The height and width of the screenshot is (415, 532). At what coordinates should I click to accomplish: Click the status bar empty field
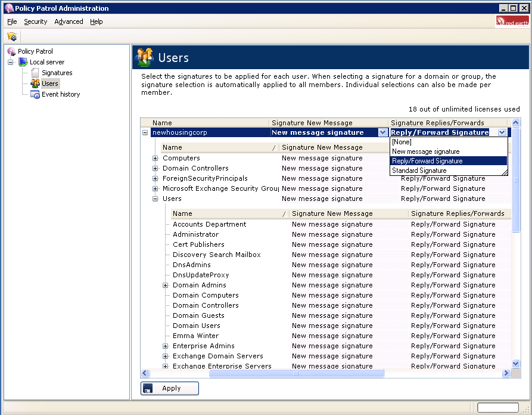[x=497, y=407]
